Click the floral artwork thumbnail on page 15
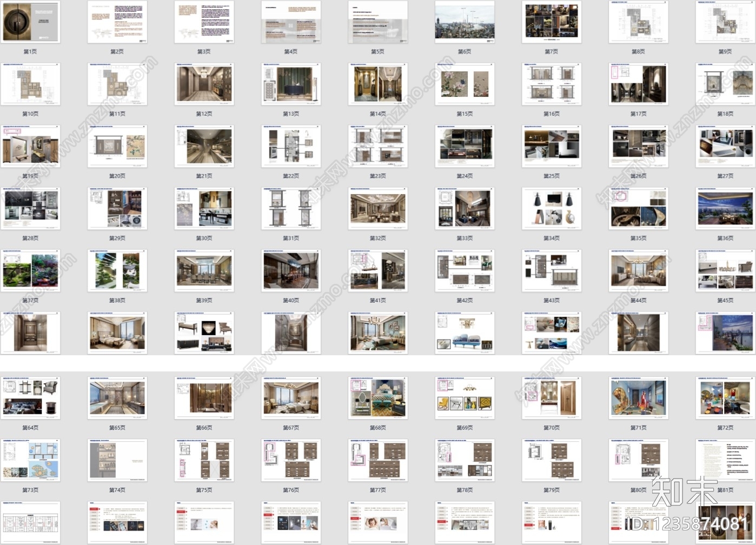Viewport: 756px width, 545px height. (465, 84)
